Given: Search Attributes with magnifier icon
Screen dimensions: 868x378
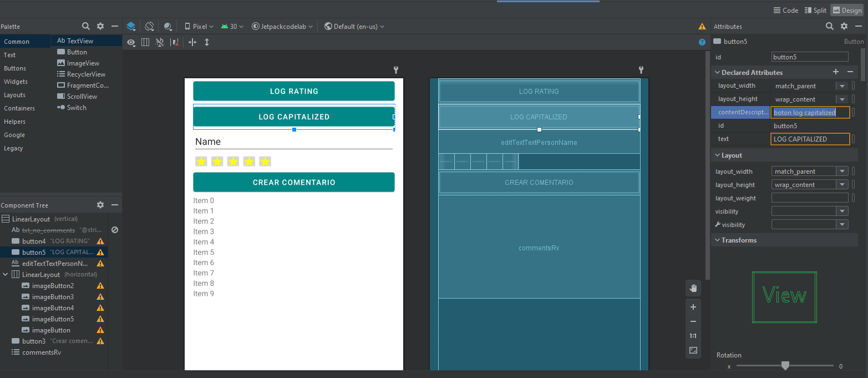Looking at the screenshot, I should [x=830, y=26].
